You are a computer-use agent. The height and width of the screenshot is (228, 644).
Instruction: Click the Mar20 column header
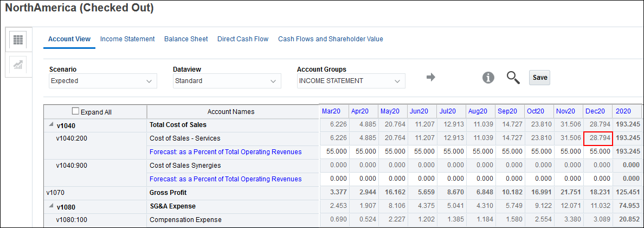pyautogui.click(x=331, y=111)
